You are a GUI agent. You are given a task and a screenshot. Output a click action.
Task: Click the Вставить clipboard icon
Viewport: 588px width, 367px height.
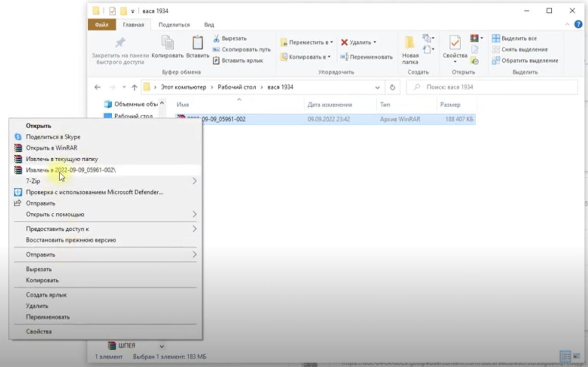(x=197, y=43)
